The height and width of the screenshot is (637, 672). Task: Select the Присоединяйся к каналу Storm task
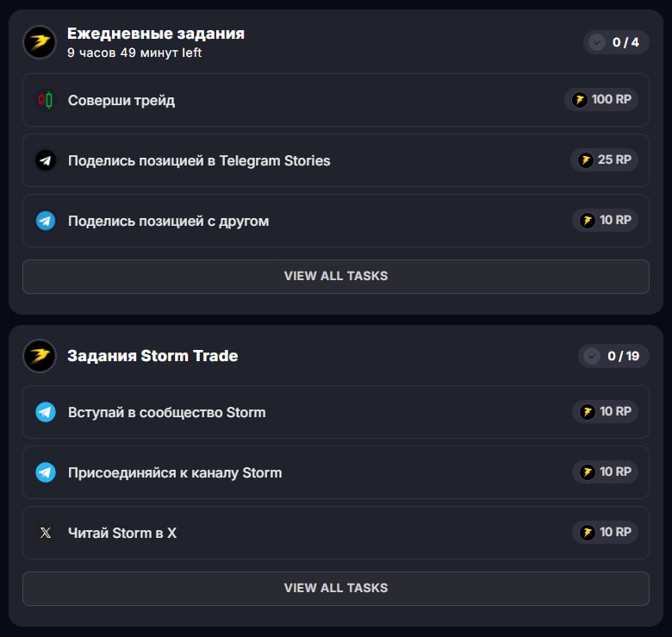click(175, 472)
